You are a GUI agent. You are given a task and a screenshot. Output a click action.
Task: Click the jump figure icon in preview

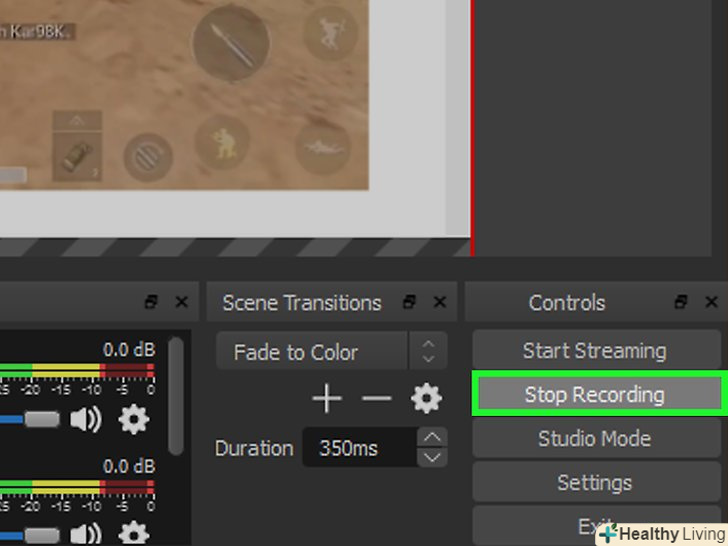[x=331, y=32]
